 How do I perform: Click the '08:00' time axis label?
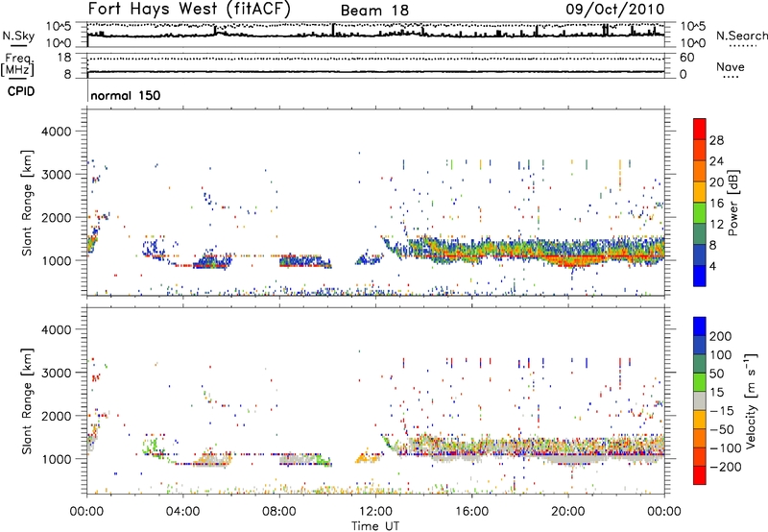click(x=279, y=512)
